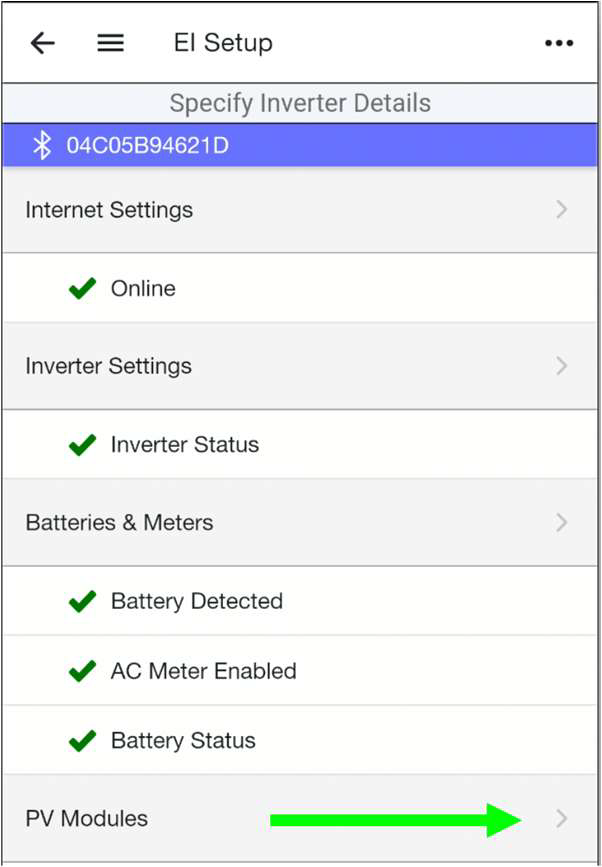The width and height of the screenshot is (602, 867).
Task: Select the Internet Settings row label
Action: click(x=109, y=210)
